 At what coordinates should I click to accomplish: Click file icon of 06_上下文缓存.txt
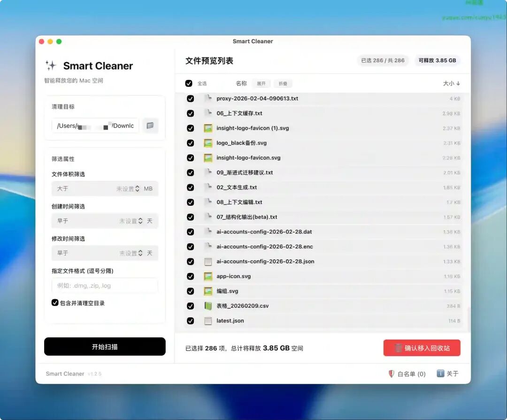pyautogui.click(x=208, y=113)
